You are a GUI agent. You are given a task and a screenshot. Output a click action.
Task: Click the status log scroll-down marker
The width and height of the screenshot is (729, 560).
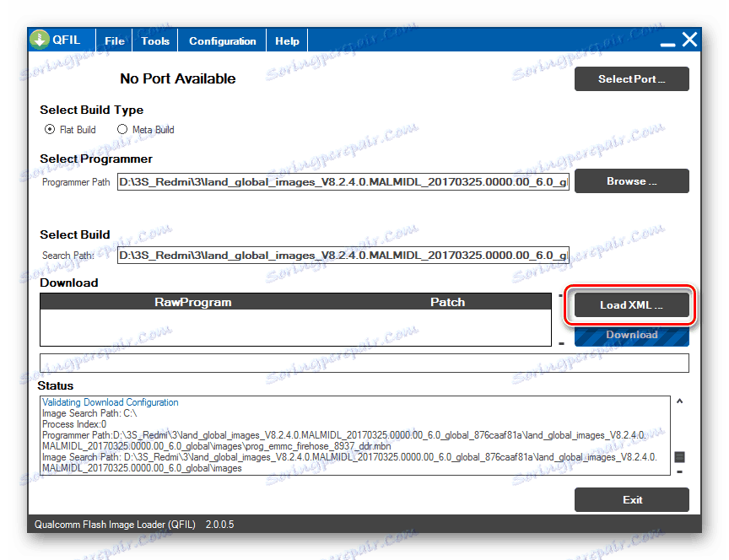[680, 471]
